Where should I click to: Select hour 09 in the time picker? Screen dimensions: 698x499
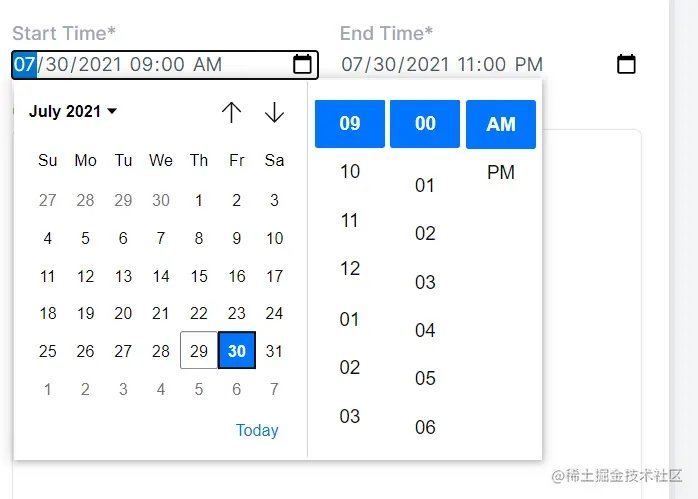click(350, 124)
